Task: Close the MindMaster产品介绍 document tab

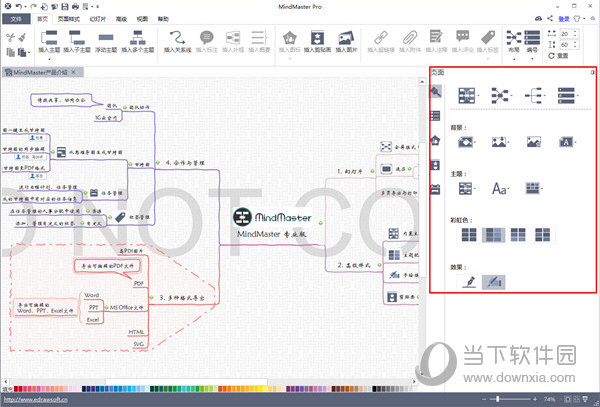Action: (73, 72)
